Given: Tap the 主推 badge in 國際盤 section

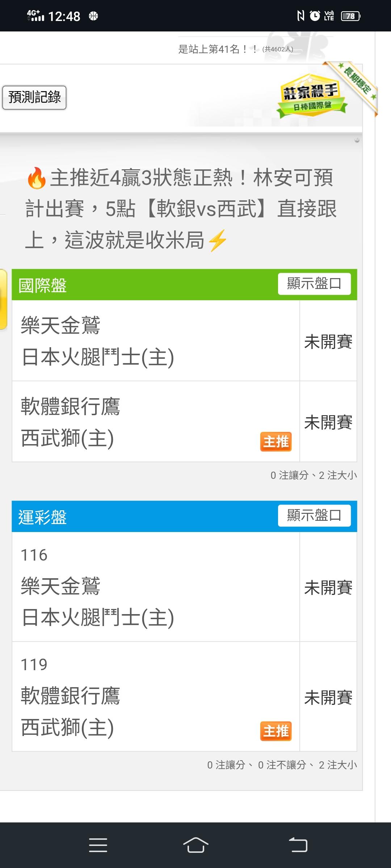Looking at the screenshot, I should click(x=276, y=442).
